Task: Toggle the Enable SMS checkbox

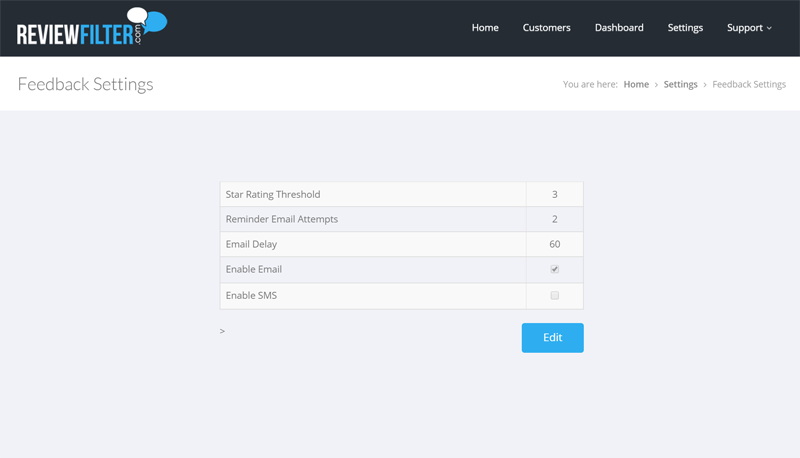Action: 555,295
